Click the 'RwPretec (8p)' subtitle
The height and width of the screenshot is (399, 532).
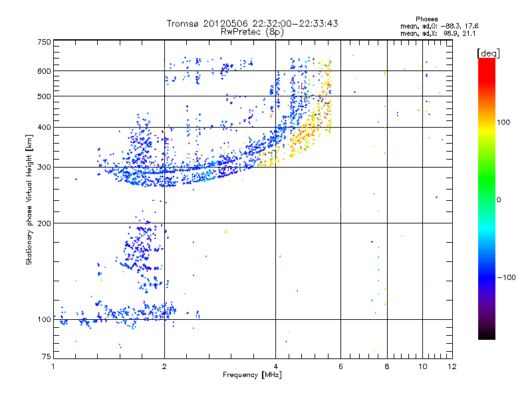(252, 32)
